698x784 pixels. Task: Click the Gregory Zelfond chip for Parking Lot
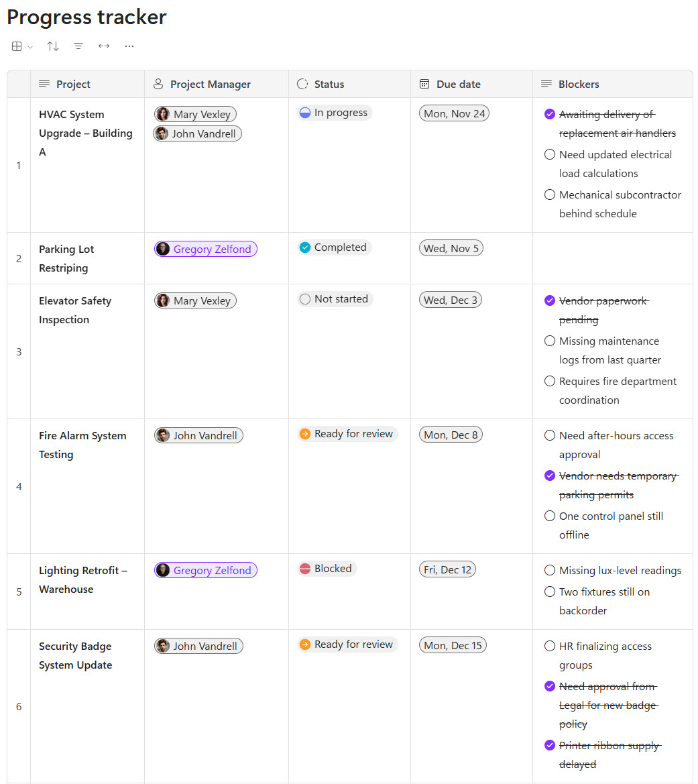pyautogui.click(x=206, y=249)
